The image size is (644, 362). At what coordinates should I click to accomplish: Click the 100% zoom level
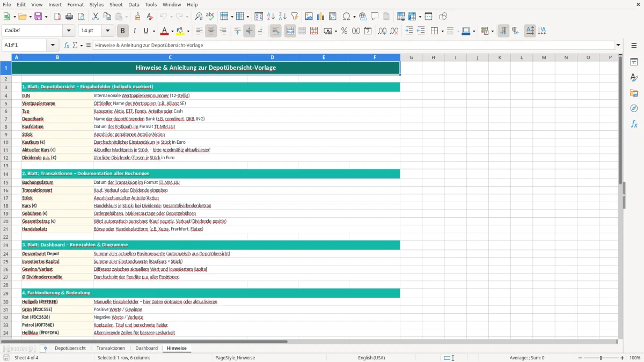coord(635,358)
